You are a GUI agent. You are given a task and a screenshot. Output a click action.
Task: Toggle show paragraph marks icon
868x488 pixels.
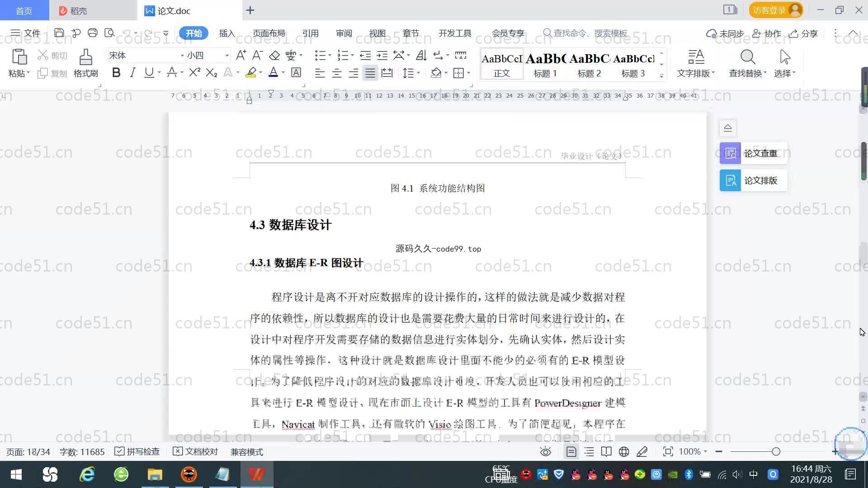(438, 56)
